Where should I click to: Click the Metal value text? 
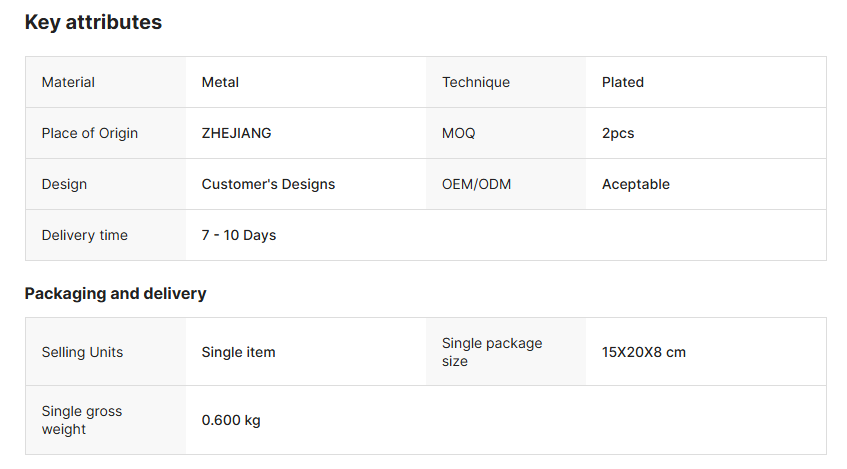(220, 82)
